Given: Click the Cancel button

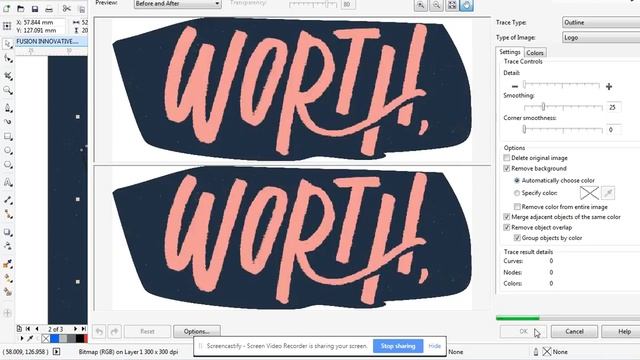Looking at the screenshot, I should coord(574,331).
